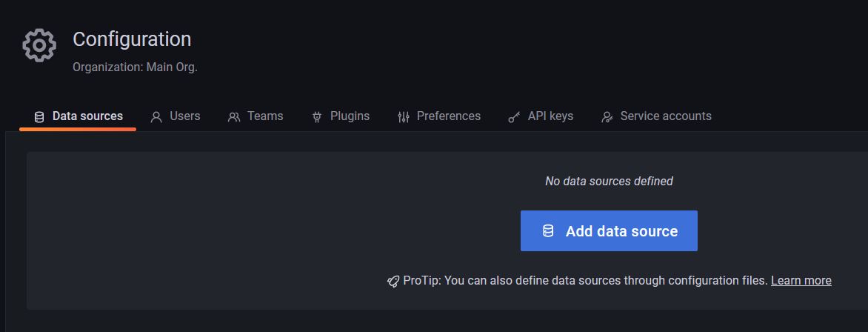Click the plug icon beside Plugins
Viewport: 868px width, 332px height.
[317, 117]
